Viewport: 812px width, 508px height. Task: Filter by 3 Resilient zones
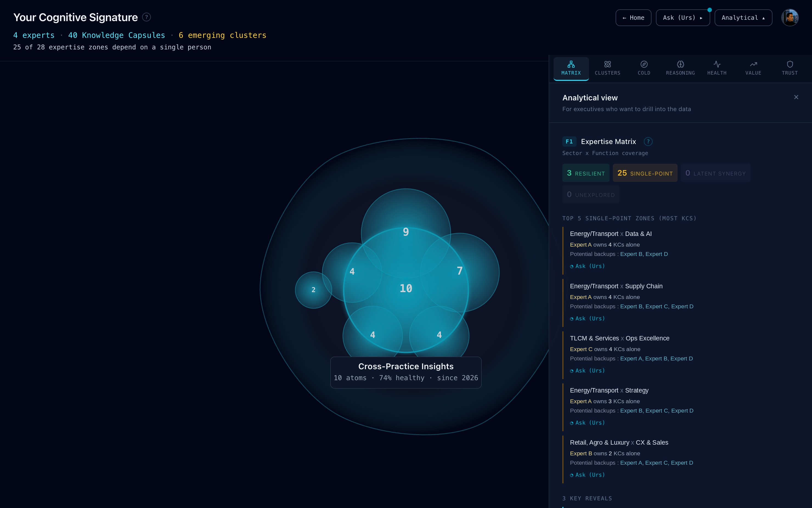(586, 173)
